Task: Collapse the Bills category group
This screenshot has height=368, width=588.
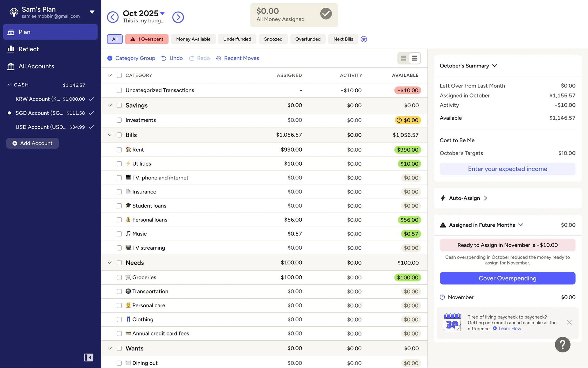Action: point(110,135)
